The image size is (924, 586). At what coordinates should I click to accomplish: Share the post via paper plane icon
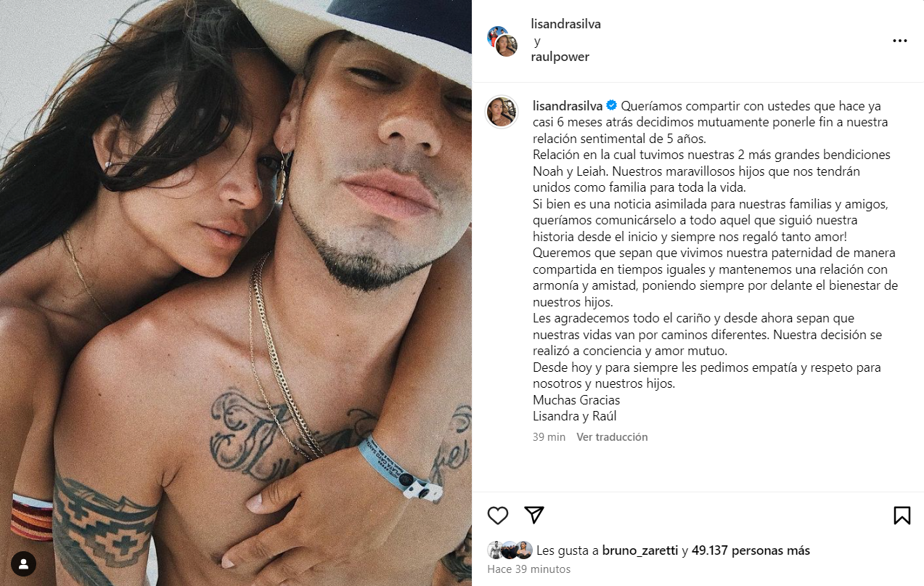coord(534,515)
